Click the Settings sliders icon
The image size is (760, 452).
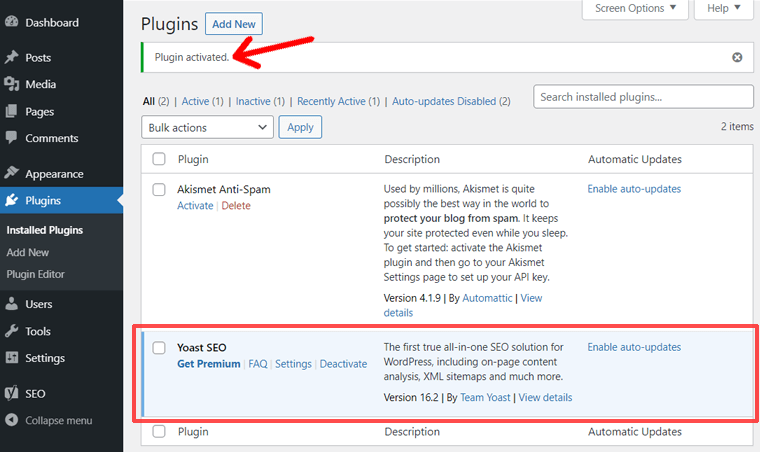click(x=12, y=358)
